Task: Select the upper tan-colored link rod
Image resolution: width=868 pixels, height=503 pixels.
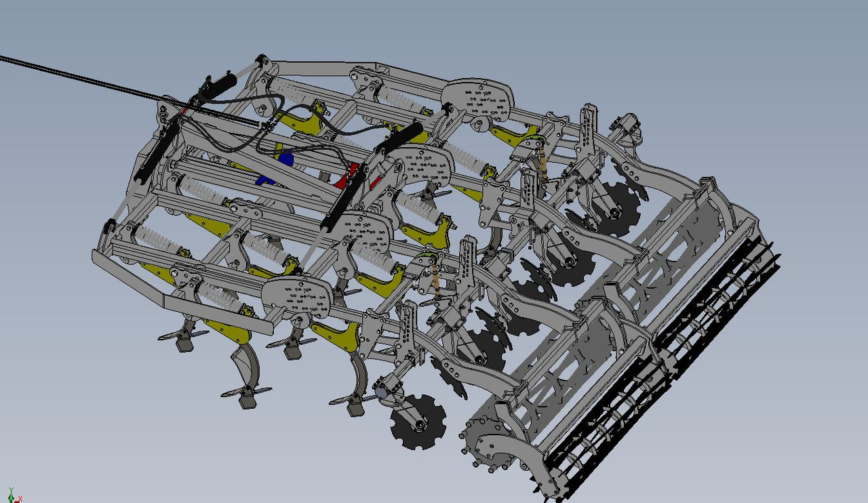Action: [541, 164]
